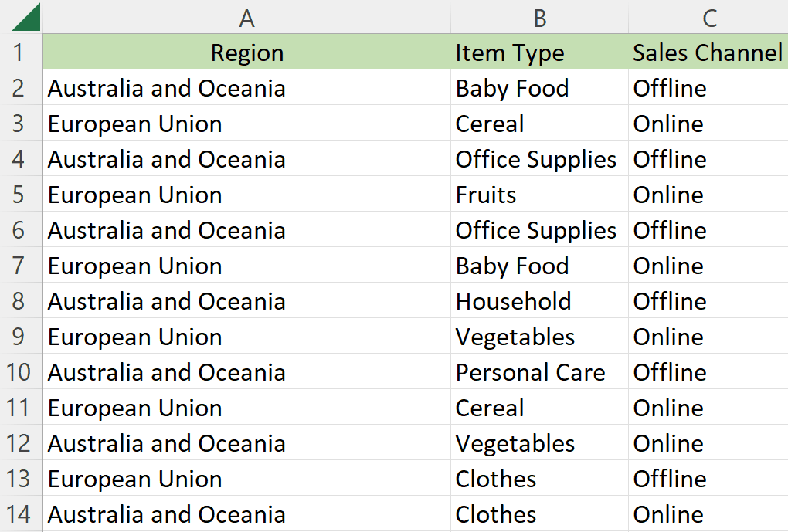The image size is (788, 532).
Task: Select column C header
Action: (x=708, y=17)
